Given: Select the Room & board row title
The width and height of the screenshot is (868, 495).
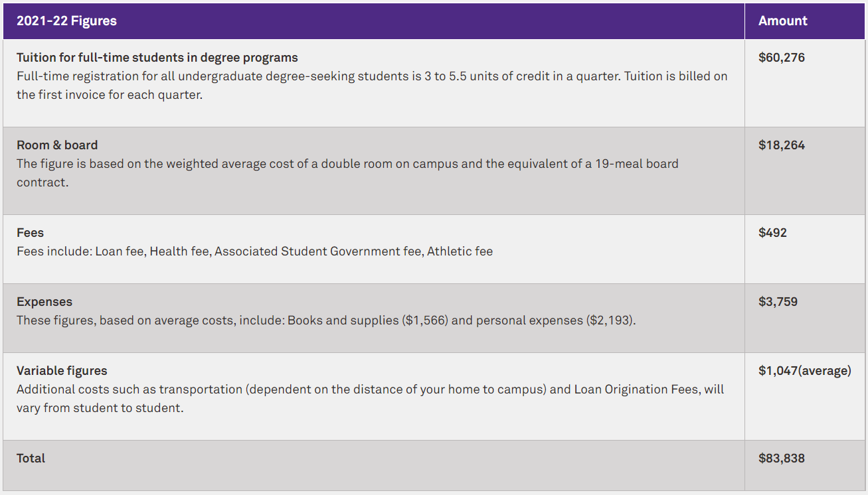Looking at the screenshot, I should [x=57, y=145].
